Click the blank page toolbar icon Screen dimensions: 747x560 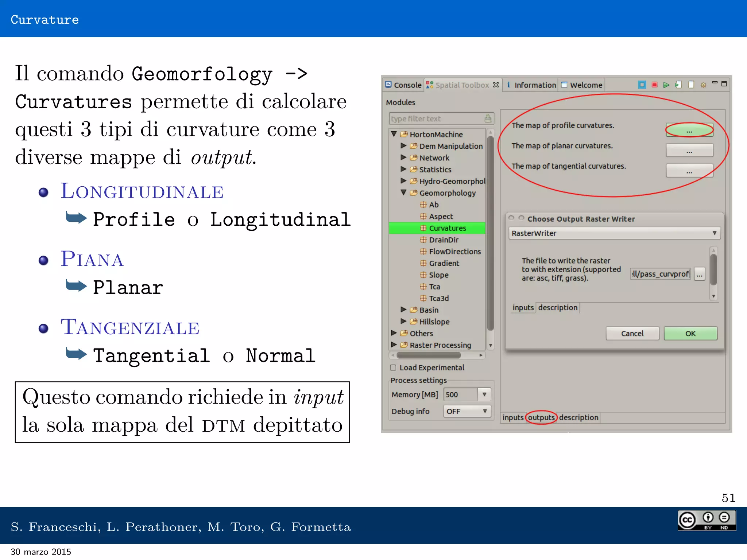tap(691, 85)
